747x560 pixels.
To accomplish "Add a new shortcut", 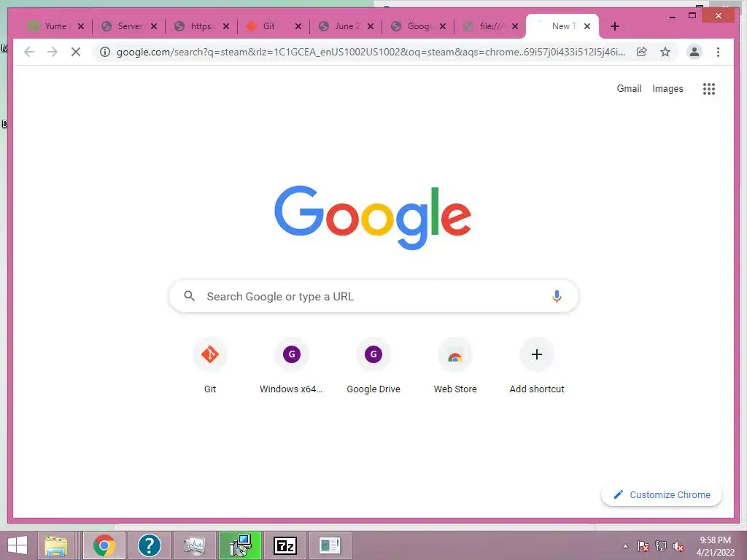I will pos(537,366).
